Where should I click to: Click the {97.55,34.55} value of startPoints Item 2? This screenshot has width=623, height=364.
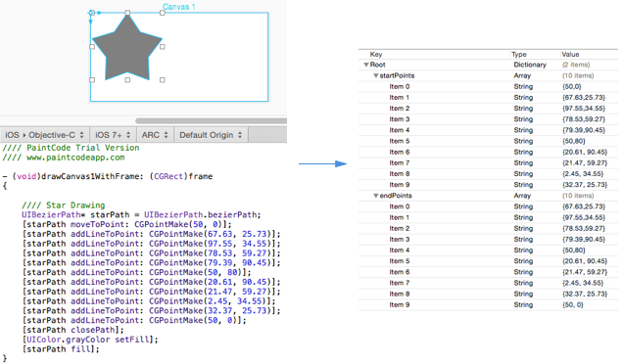point(584,109)
